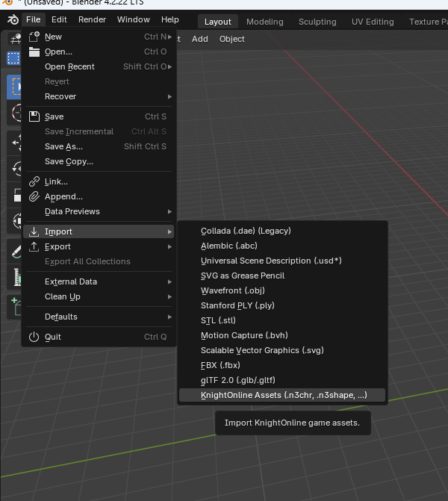
Task: Choose Link... menu entry
Action: [99, 181]
